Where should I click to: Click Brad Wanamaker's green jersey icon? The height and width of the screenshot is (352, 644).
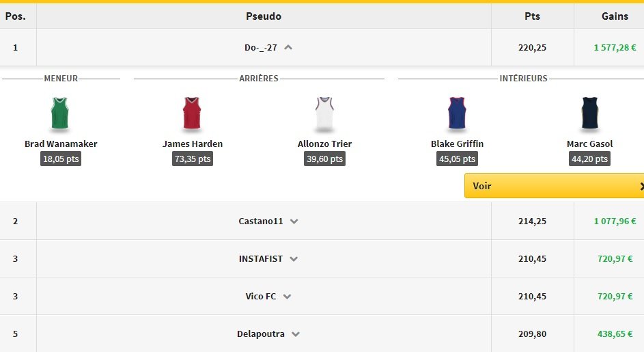click(x=61, y=113)
